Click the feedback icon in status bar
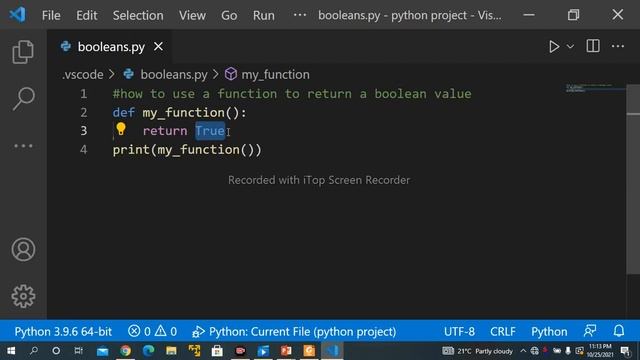Viewport: 640px width, 360px height. coord(590,331)
